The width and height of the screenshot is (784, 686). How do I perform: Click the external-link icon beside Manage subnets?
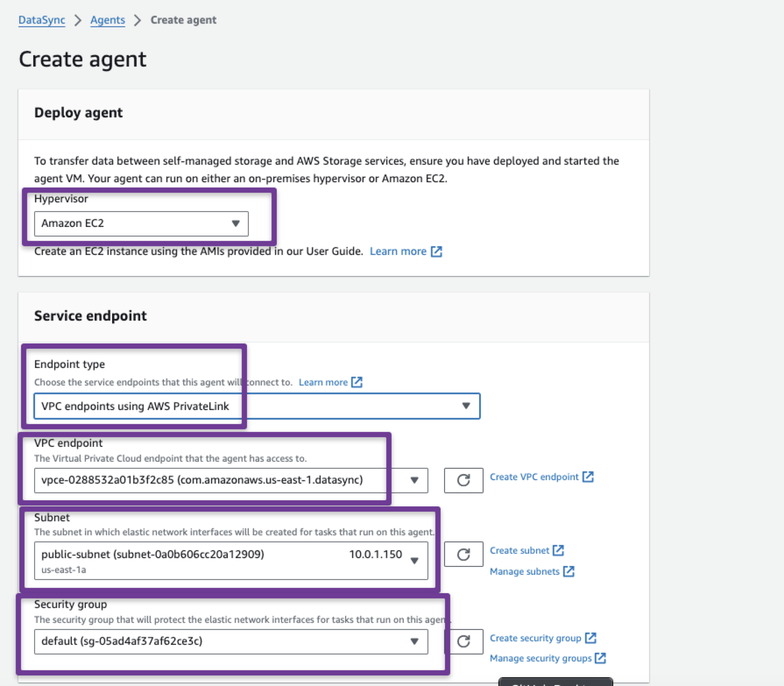(x=569, y=571)
